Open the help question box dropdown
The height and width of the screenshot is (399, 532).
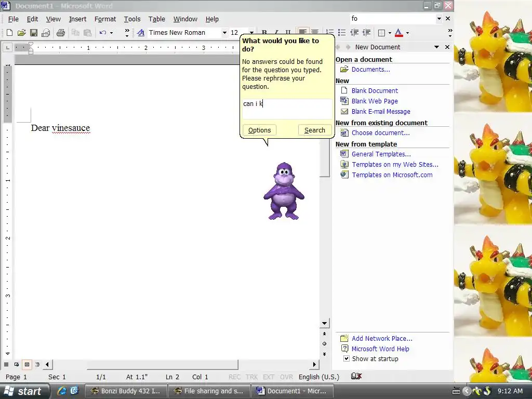tap(439, 19)
